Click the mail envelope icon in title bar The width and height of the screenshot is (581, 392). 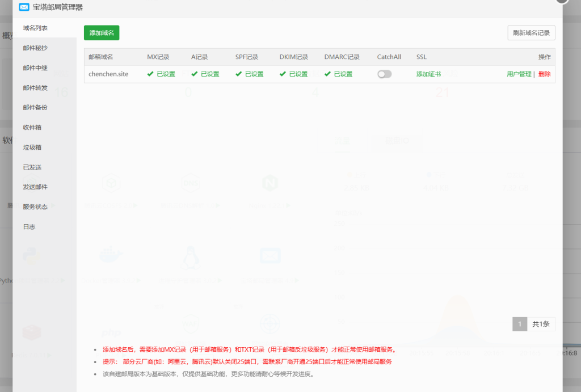24,7
